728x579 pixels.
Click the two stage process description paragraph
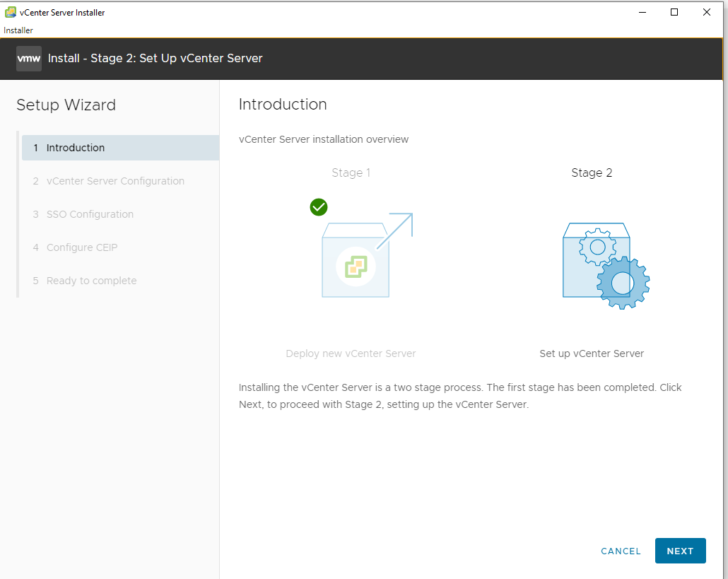point(460,396)
